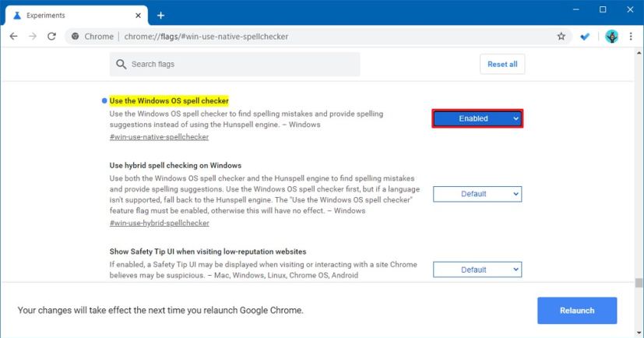The image size is (644, 338).
Task: Click the relaunch notice text
Action: [x=160, y=310]
